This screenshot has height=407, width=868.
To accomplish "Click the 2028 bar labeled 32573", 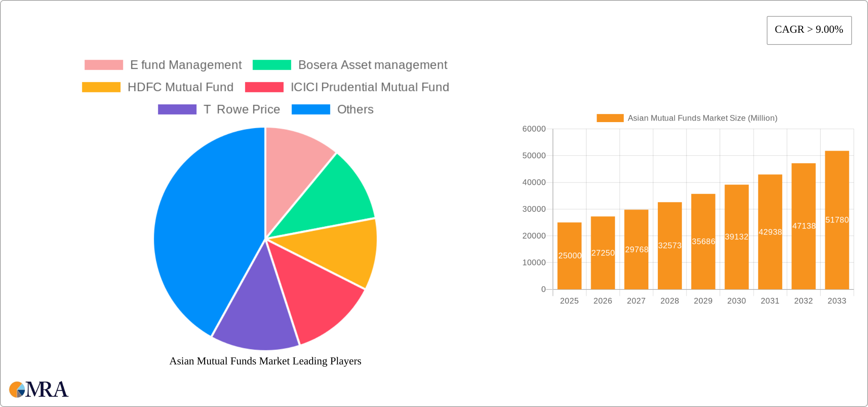I will (670, 246).
